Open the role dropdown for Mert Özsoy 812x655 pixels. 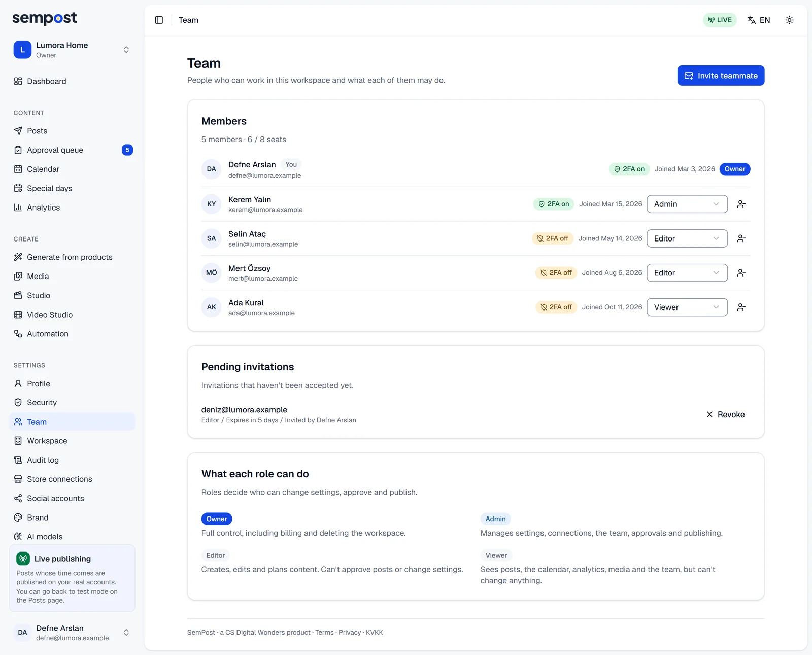[x=687, y=273]
